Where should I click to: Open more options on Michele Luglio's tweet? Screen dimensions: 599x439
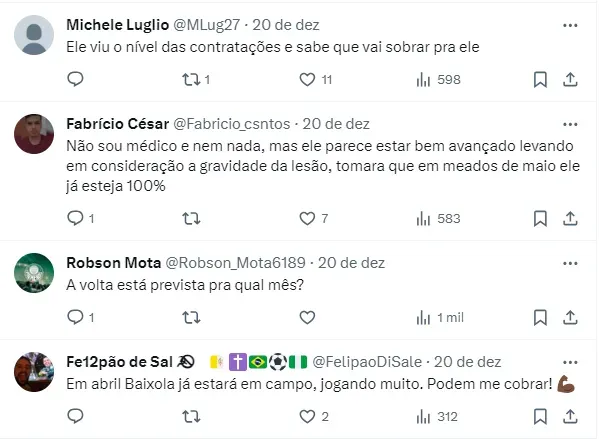[x=570, y=25]
